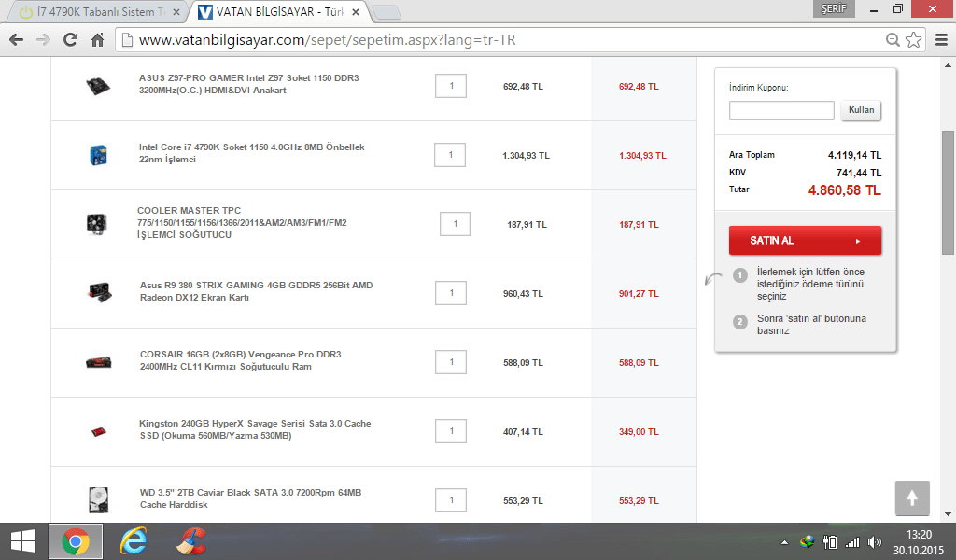Open the Asus R9 380 STRIX GAMING link
The width and height of the screenshot is (956, 560).
tap(256, 291)
